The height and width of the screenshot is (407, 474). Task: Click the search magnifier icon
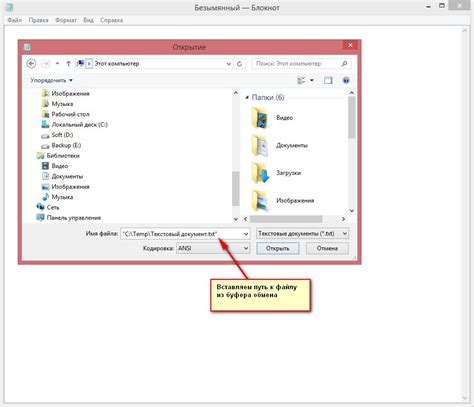pyautogui.click(x=344, y=63)
